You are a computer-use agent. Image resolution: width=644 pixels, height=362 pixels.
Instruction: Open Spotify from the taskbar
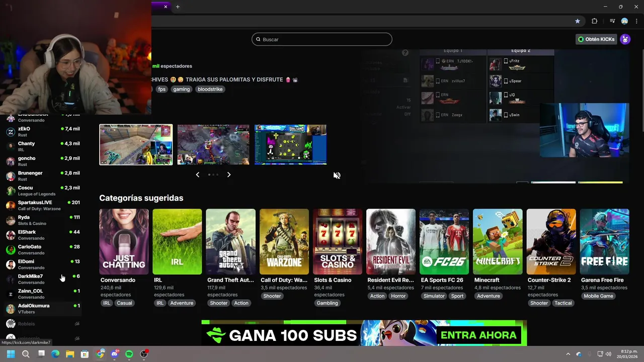coord(129,354)
